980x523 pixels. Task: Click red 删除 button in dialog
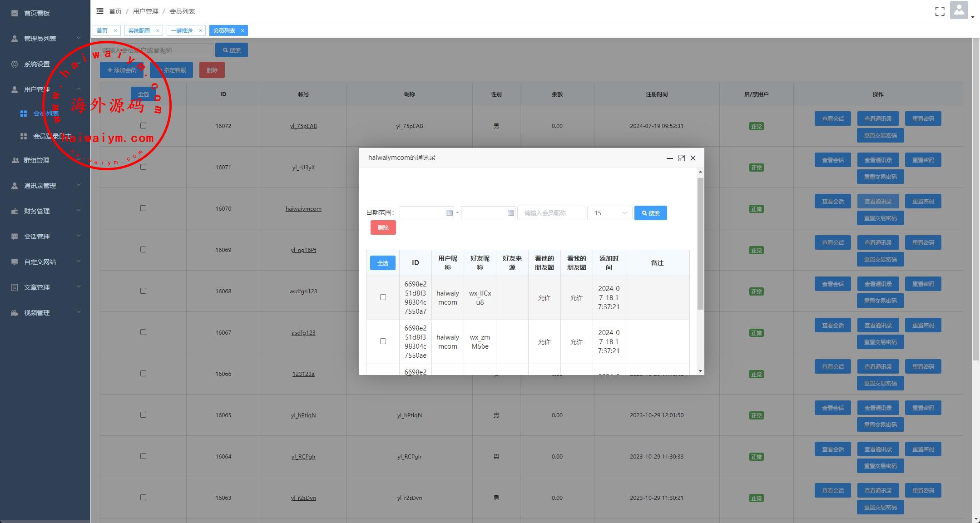[x=383, y=227]
